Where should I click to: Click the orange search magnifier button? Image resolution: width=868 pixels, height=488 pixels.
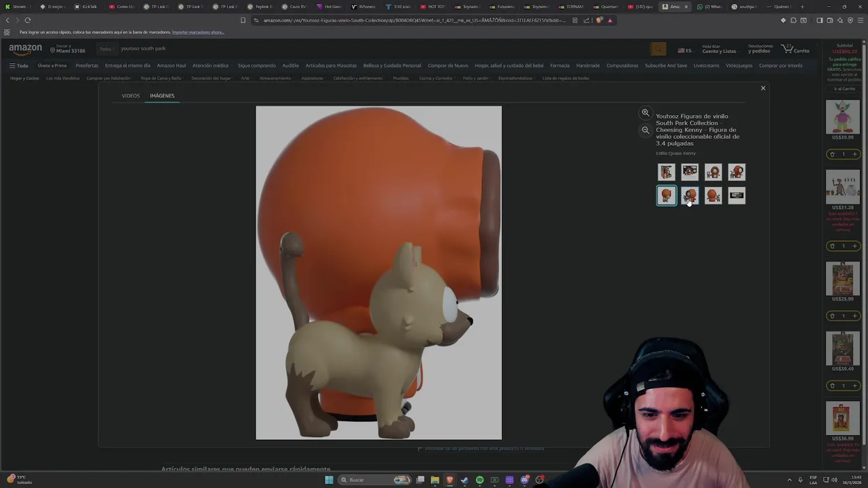pos(658,49)
